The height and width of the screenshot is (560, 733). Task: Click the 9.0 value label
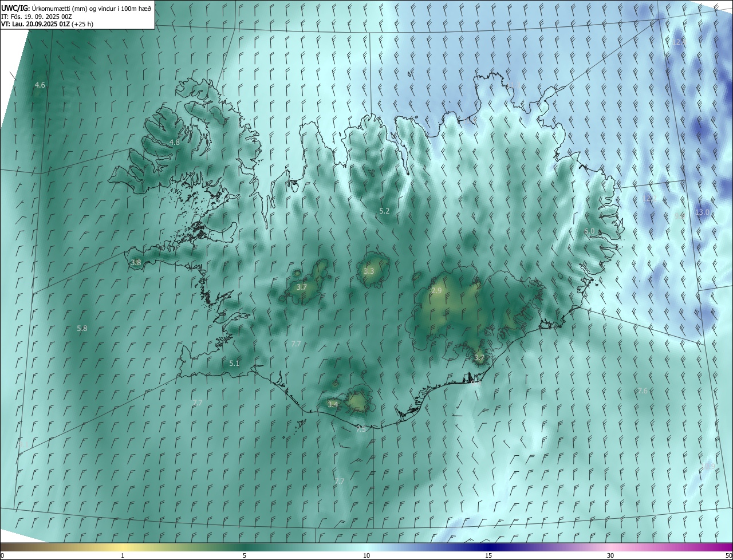click(x=679, y=216)
